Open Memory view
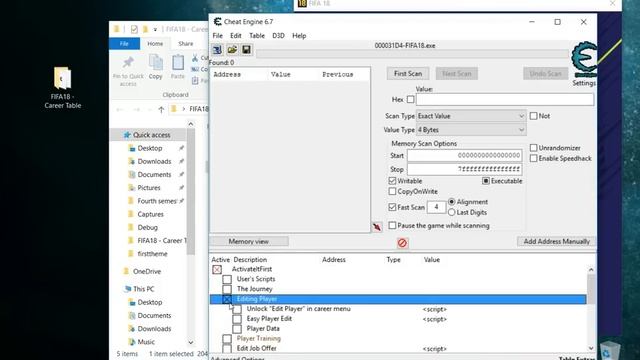 pyautogui.click(x=249, y=241)
